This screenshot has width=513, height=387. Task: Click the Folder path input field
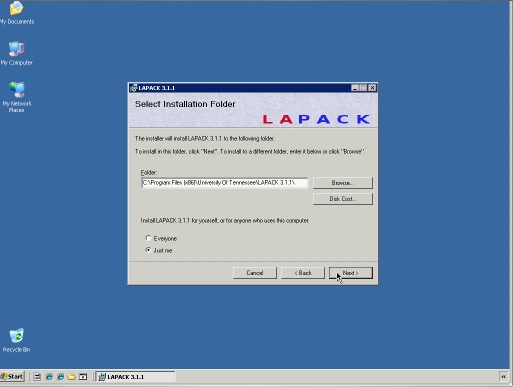tap(225, 183)
